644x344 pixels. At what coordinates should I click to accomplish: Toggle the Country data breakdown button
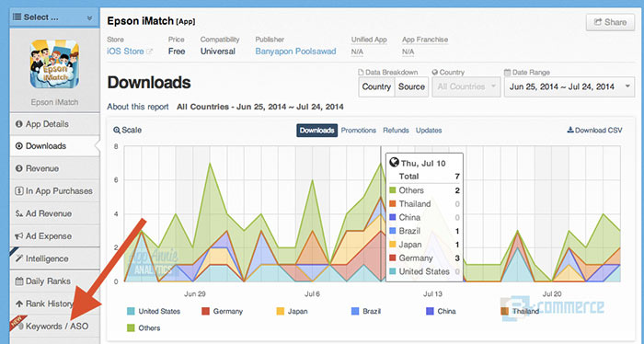[x=376, y=86]
